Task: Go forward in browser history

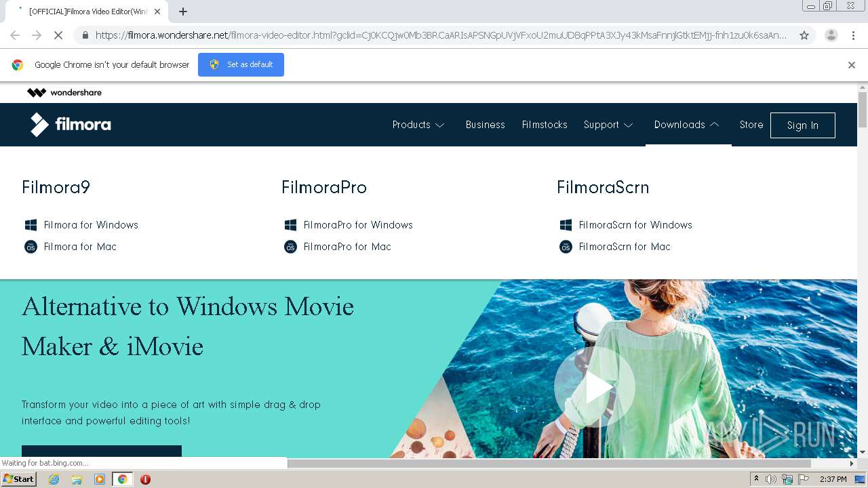Action: (37, 35)
